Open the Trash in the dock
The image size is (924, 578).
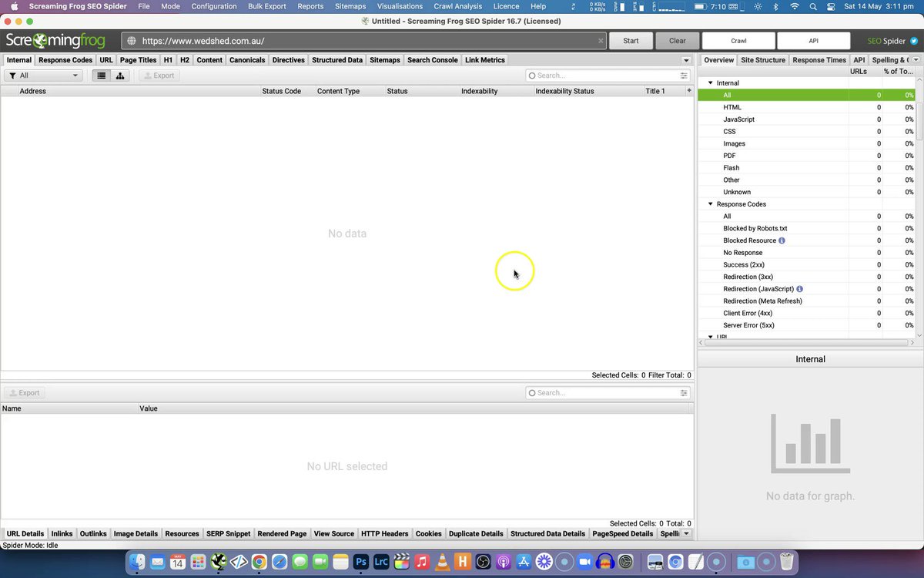(x=787, y=562)
